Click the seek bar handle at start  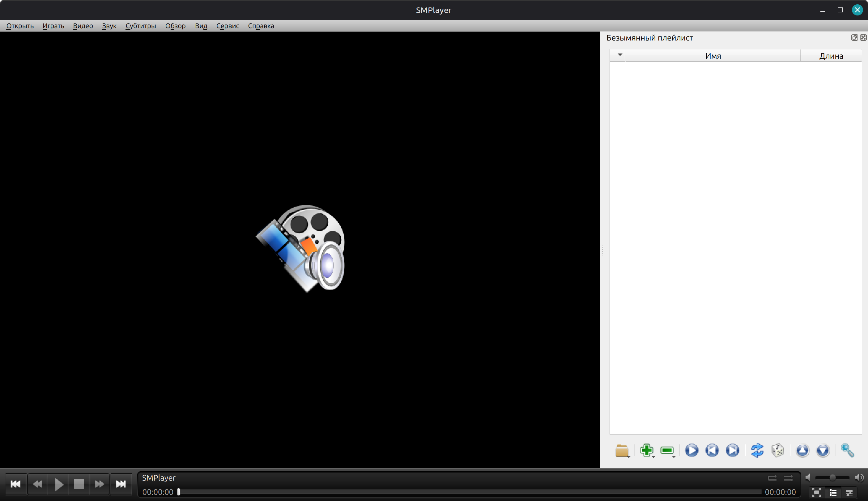[x=179, y=492]
